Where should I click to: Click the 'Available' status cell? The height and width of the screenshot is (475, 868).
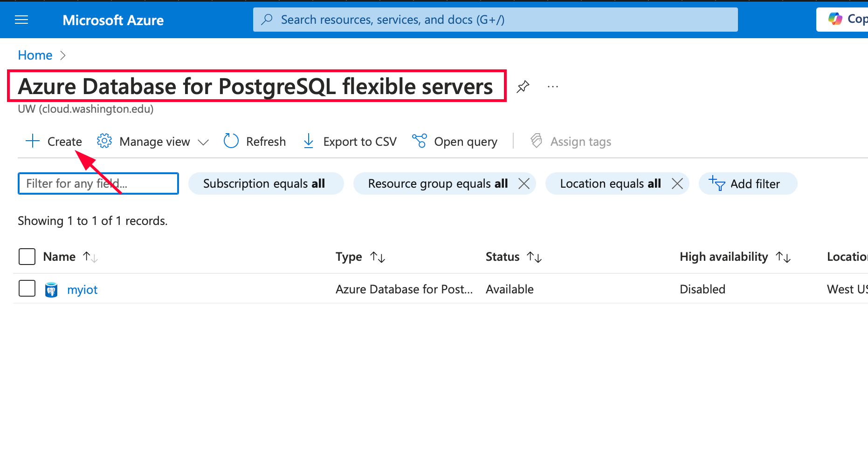pyautogui.click(x=510, y=289)
